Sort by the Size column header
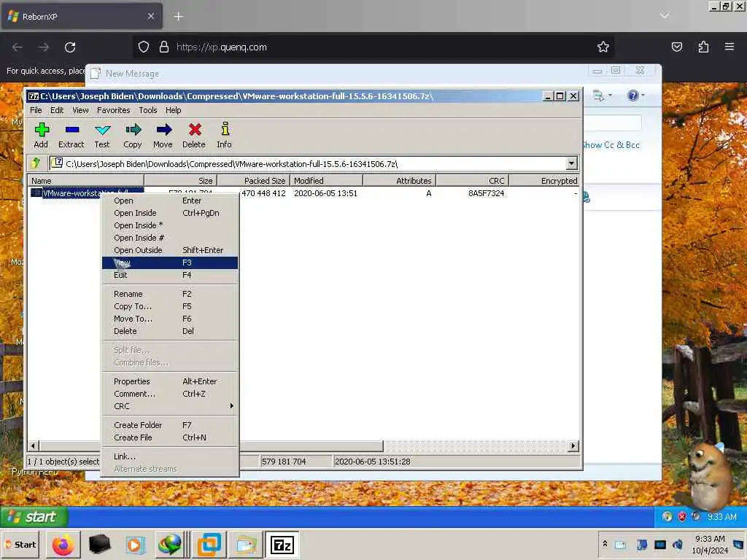The height and width of the screenshot is (560, 747). (181, 181)
